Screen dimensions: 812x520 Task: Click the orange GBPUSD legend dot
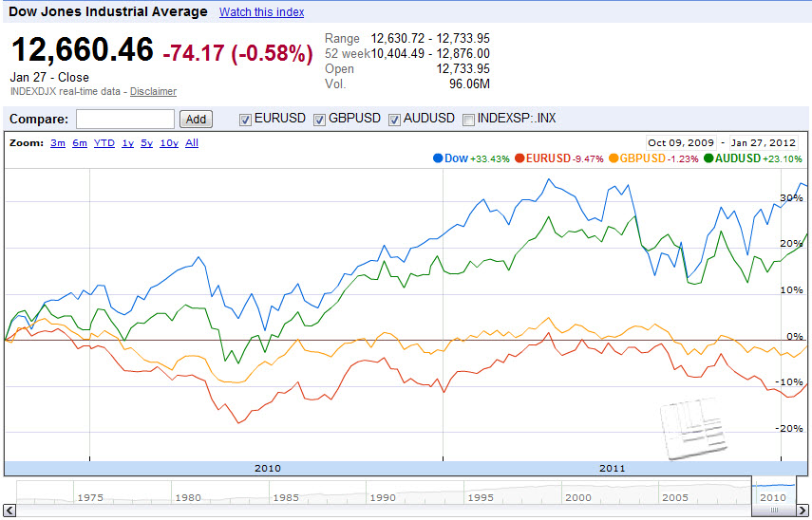614,158
